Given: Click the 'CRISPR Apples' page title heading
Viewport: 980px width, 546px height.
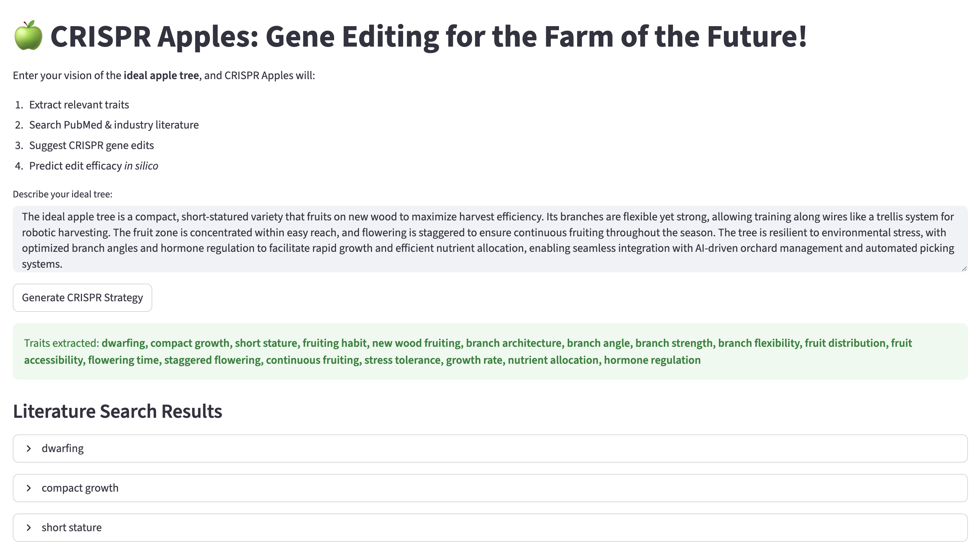Looking at the screenshot, I should click(428, 36).
